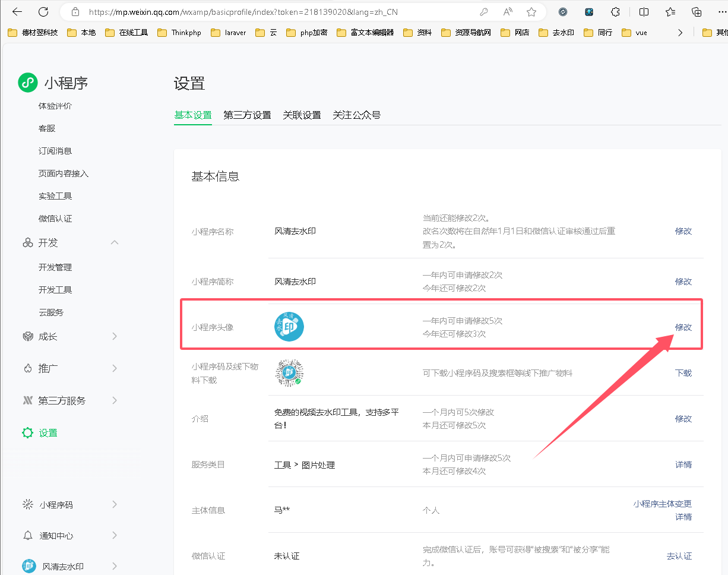Open browser extensions puzzle icon
728x575 pixels.
616,12
